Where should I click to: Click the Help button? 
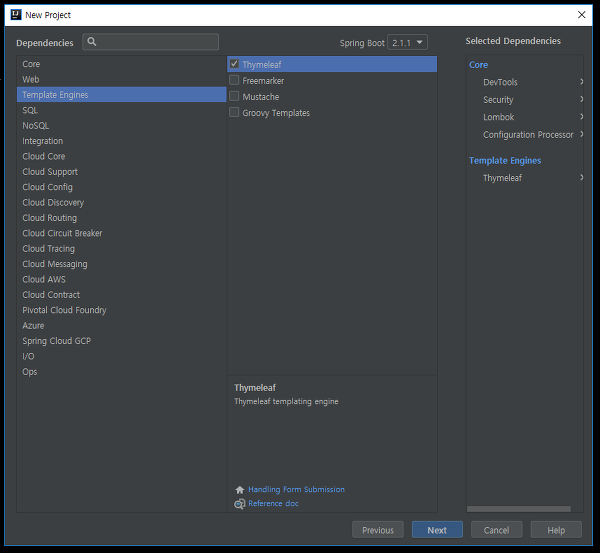point(556,530)
